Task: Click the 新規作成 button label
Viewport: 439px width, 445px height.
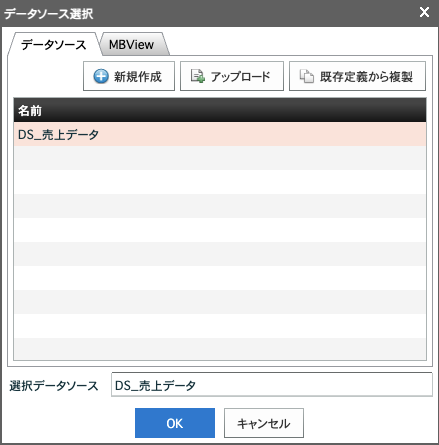Action: pos(138,76)
